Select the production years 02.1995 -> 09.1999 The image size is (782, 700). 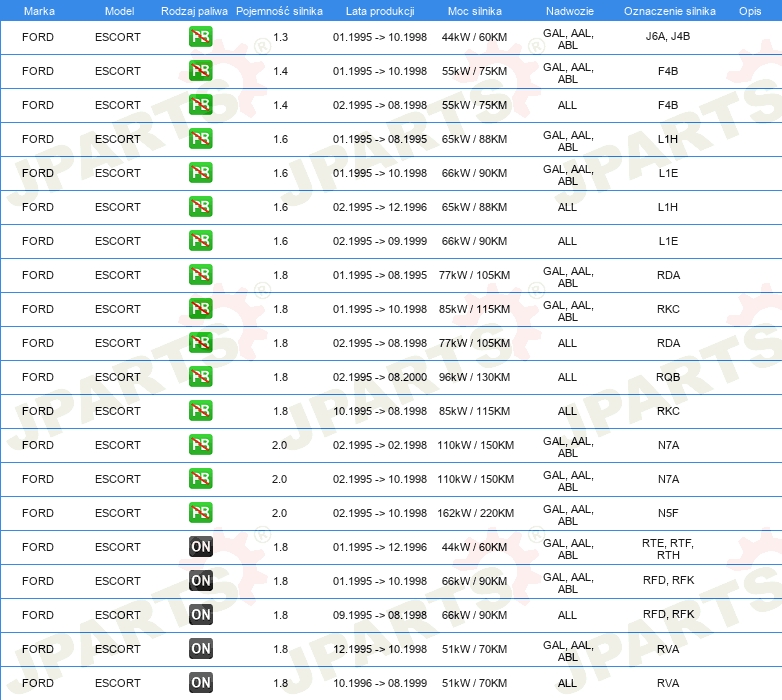tap(380, 241)
